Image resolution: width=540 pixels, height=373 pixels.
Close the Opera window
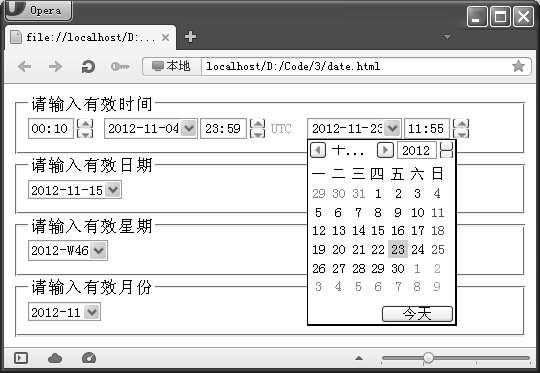coord(523,16)
